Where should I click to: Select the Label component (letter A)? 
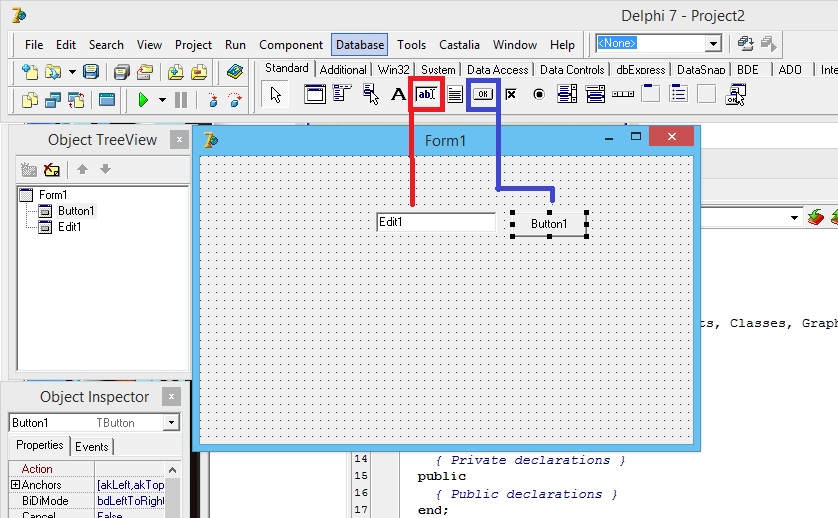coord(398,95)
